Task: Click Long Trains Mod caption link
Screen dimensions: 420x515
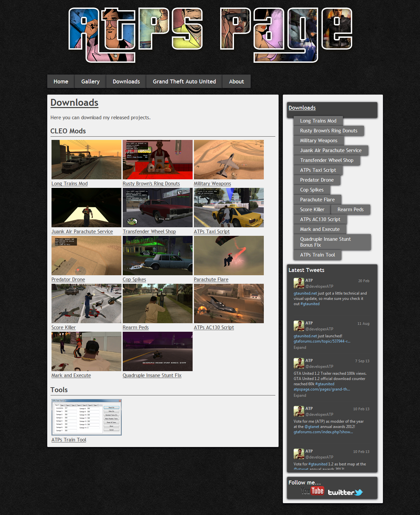Action: point(70,184)
